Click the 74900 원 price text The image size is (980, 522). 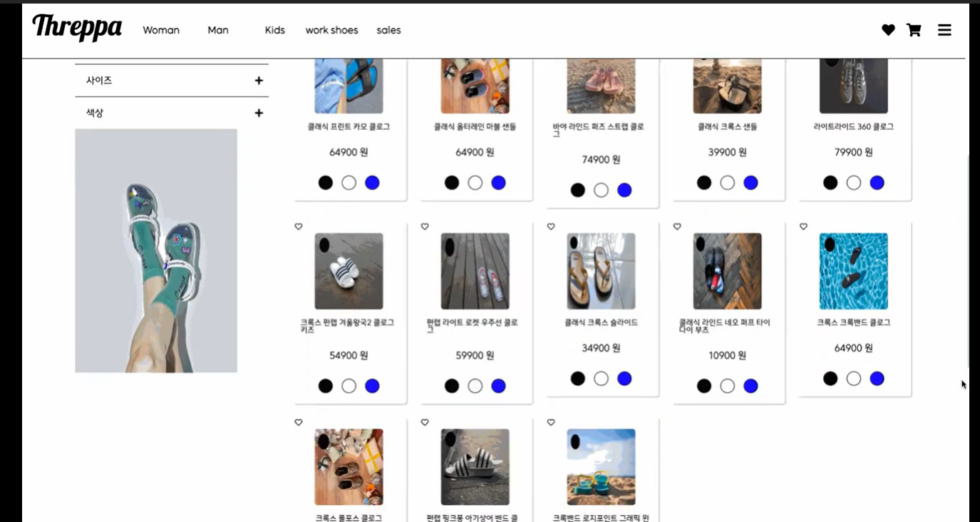click(x=601, y=160)
